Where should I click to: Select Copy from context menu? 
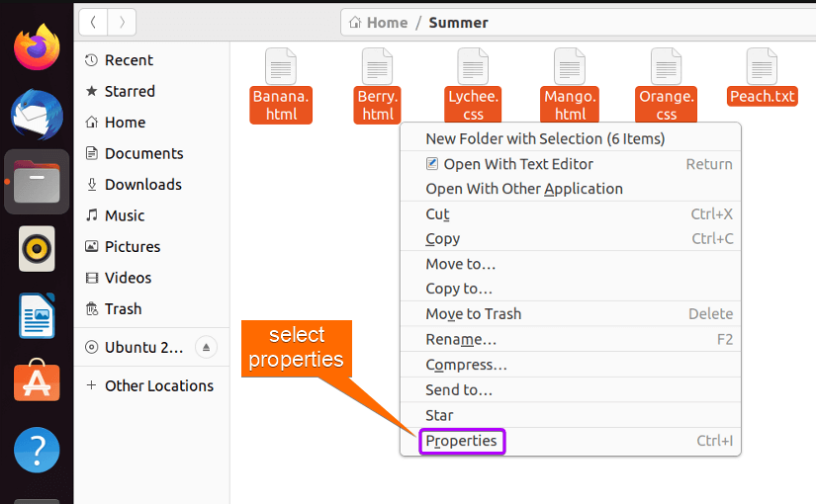[571, 239]
